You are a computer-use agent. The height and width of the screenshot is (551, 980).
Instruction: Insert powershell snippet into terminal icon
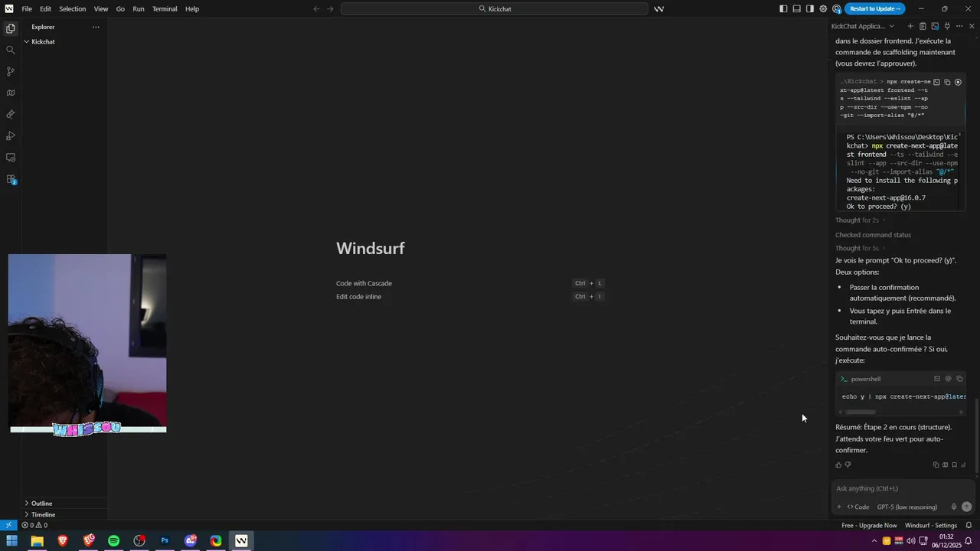[x=937, y=379]
